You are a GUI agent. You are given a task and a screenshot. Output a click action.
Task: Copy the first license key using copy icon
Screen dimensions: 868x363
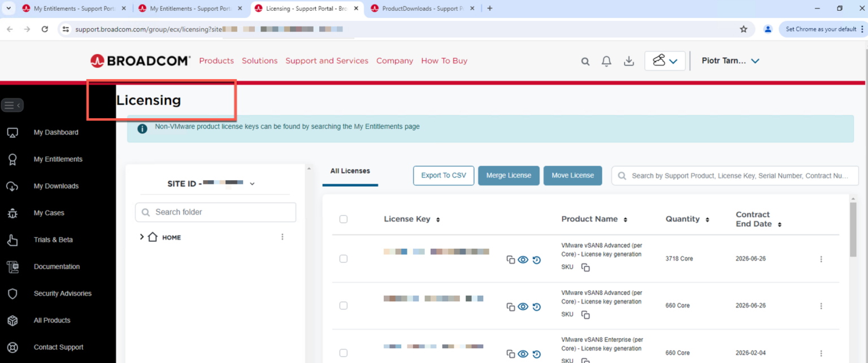pos(510,260)
